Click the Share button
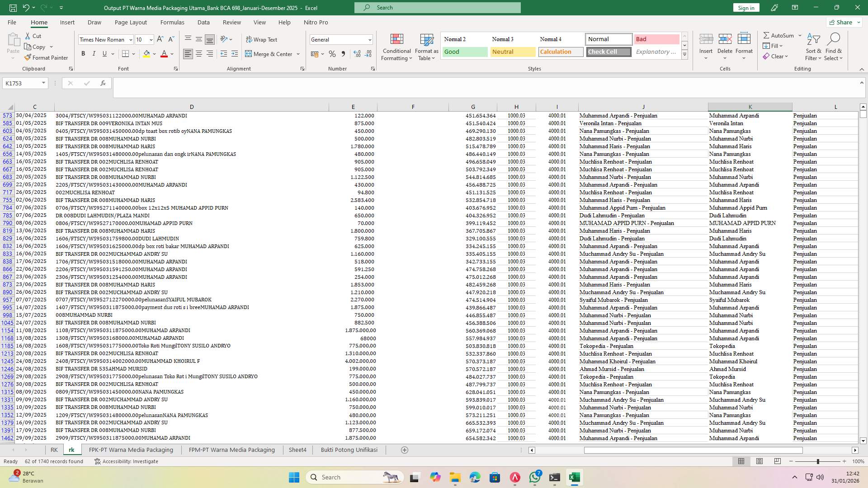The width and height of the screenshot is (868, 488). pyautogui.click(x=843, y=22)
